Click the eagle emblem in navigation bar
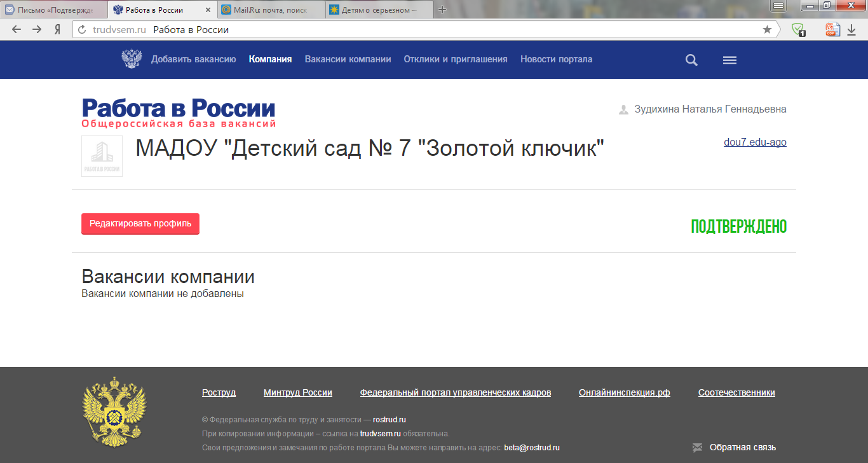Screen dimensions: 868x463 [x=132, y=59]
